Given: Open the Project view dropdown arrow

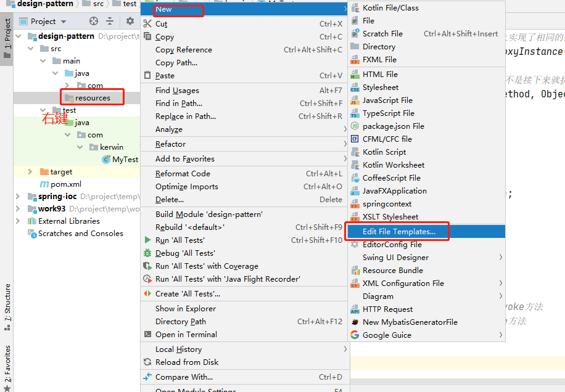Looking at the screenshot, I should [x=64, y=22].
